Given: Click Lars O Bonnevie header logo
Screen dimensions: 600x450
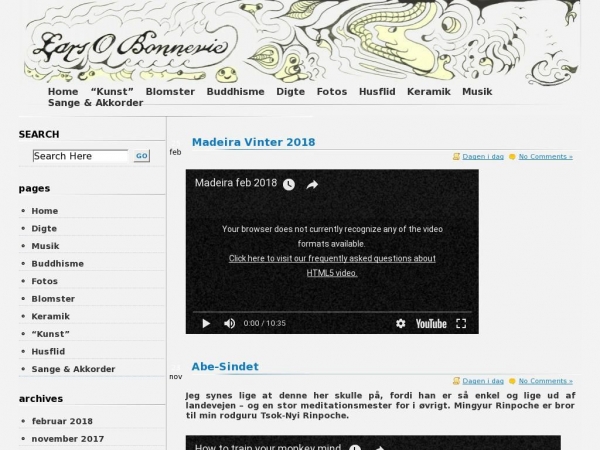Looking at the screenshot, I should click(x=130, y=48).
